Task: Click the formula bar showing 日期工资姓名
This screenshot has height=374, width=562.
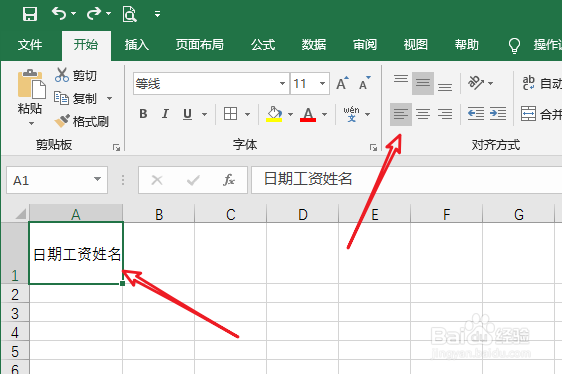Action: tap(406, 180)
